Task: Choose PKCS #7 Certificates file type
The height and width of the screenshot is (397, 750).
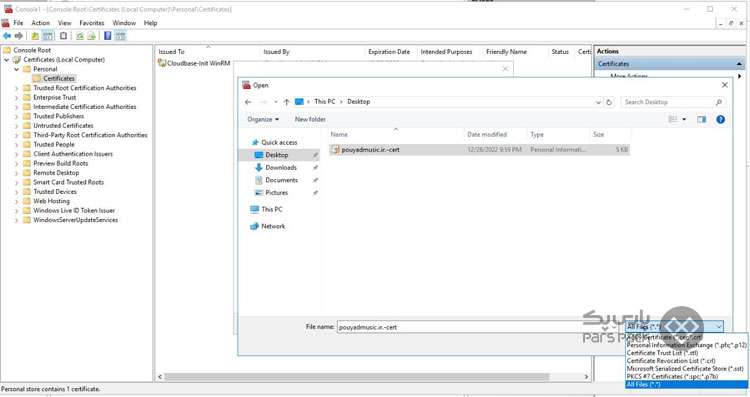Action: coord(686,376)
